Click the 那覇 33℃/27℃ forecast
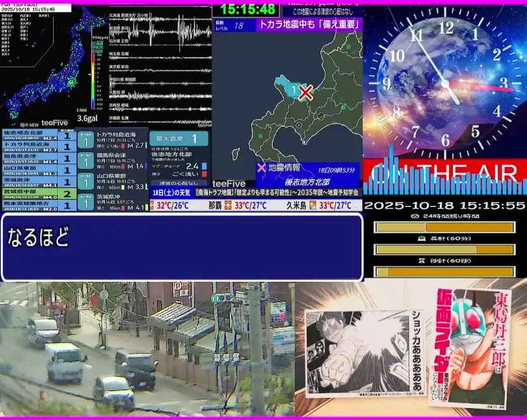Image resolution: width=527 pixels, height=420 pixels. 238,205
